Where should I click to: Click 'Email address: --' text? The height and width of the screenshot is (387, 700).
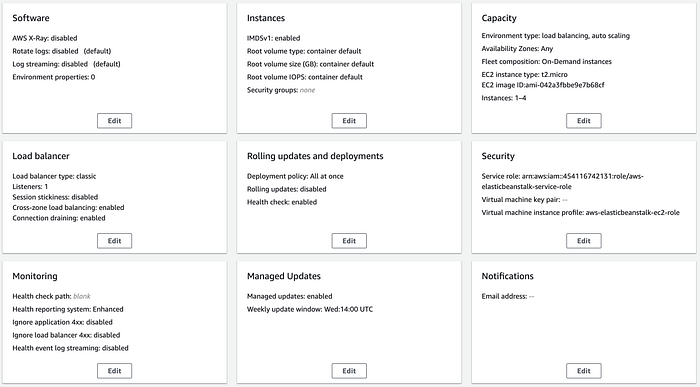click(508, 296)
